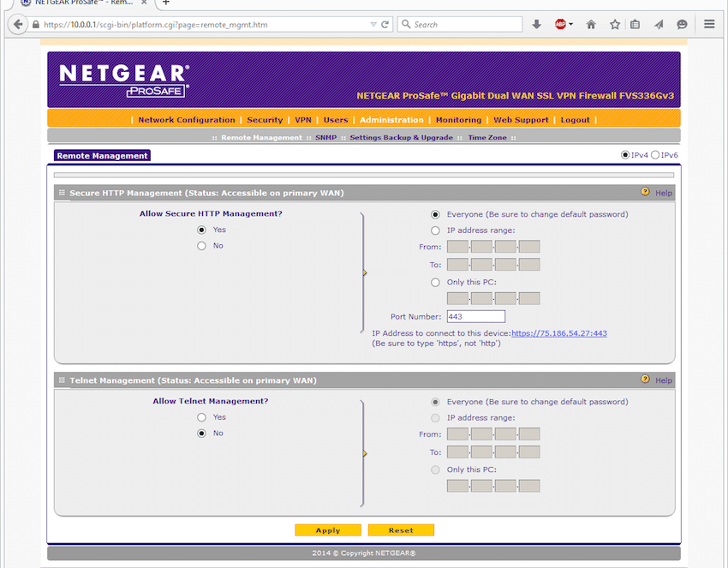Go back with the browser back arrow
The width and height of the screenshot is (728, 568).
(18, 24)
